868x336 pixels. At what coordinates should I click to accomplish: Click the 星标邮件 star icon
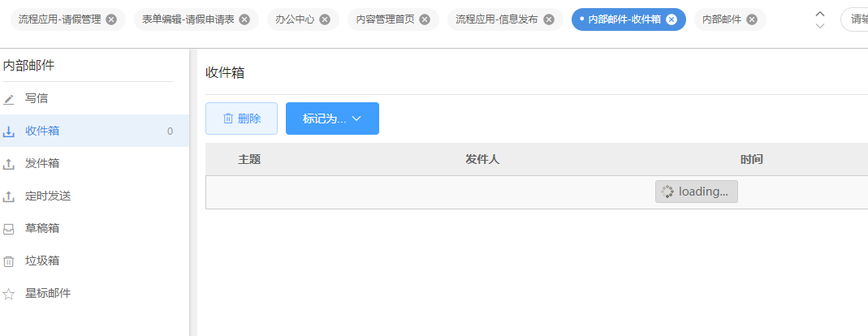[9, 294]
